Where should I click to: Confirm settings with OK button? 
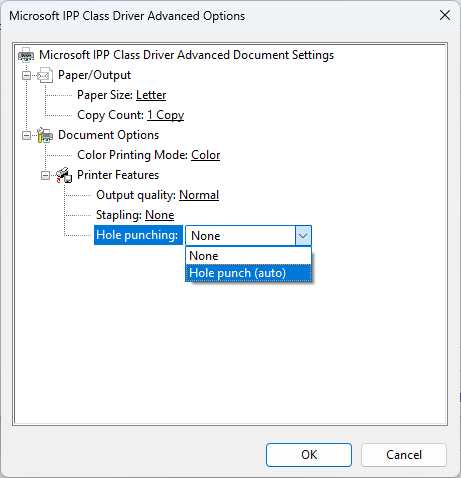click(x=309, y=455)
